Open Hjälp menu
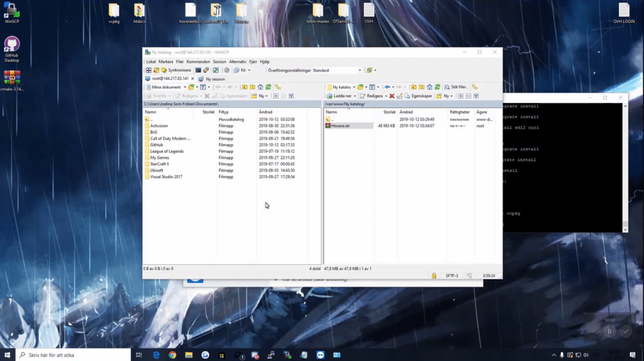 265,62
